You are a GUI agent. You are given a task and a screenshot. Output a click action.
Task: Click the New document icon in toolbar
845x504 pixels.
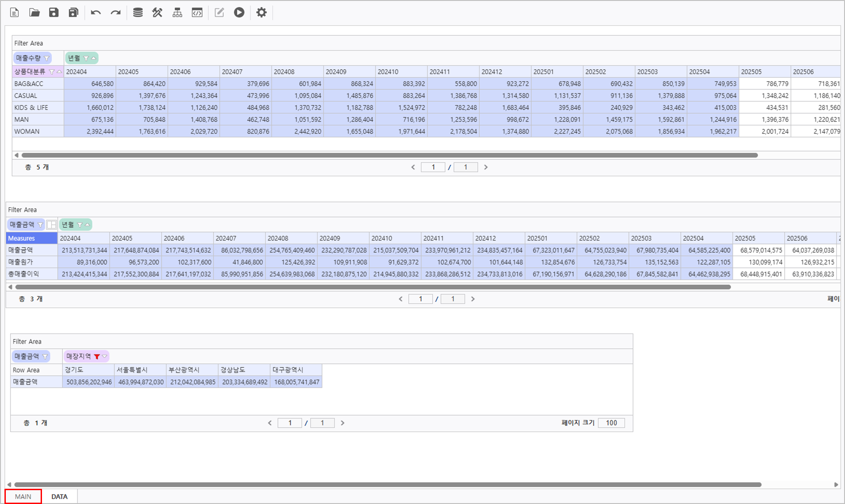coord(14,12)
